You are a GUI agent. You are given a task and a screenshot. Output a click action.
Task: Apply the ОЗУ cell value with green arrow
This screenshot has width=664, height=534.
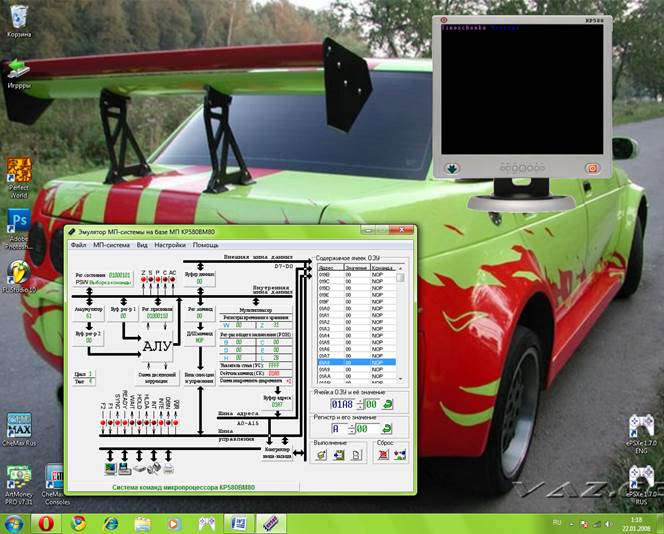tap(387, 404)
